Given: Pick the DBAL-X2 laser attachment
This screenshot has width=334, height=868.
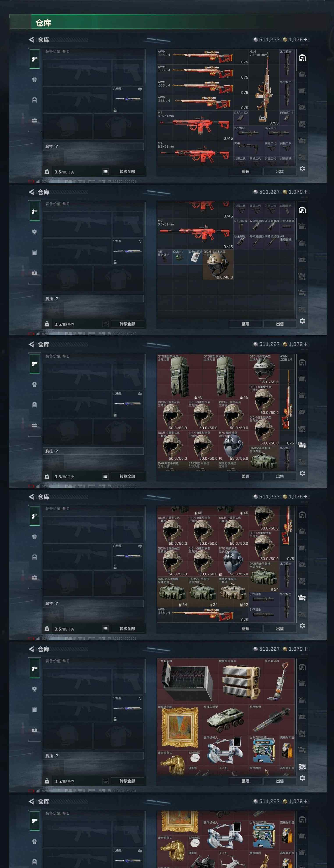Looking at the screenshot, I should pyautogui.click(x=241, y=118).
